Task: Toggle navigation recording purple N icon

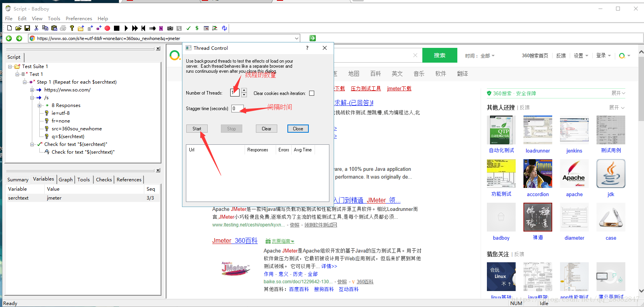Action: pos(161,28)
